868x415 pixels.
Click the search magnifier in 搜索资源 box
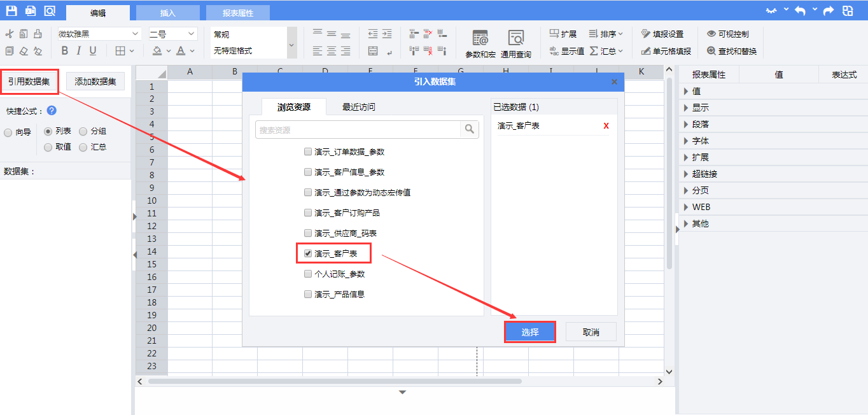pos(470,129)
